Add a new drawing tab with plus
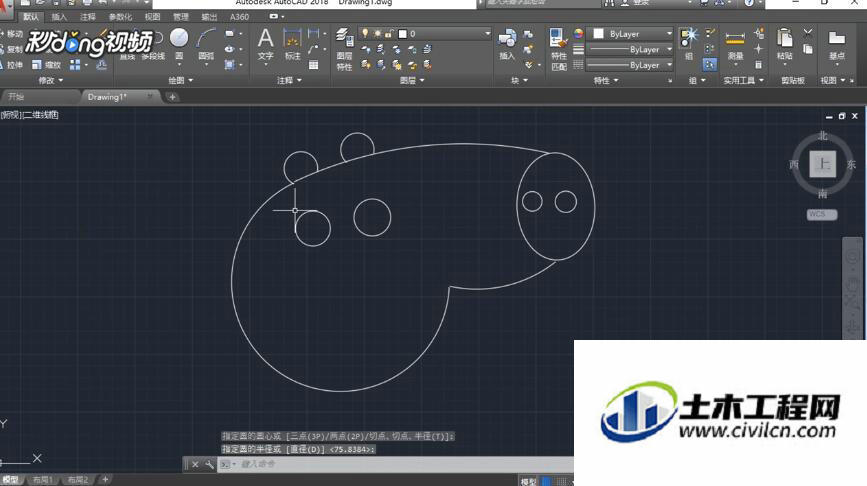867x486 pixels. 173,97
